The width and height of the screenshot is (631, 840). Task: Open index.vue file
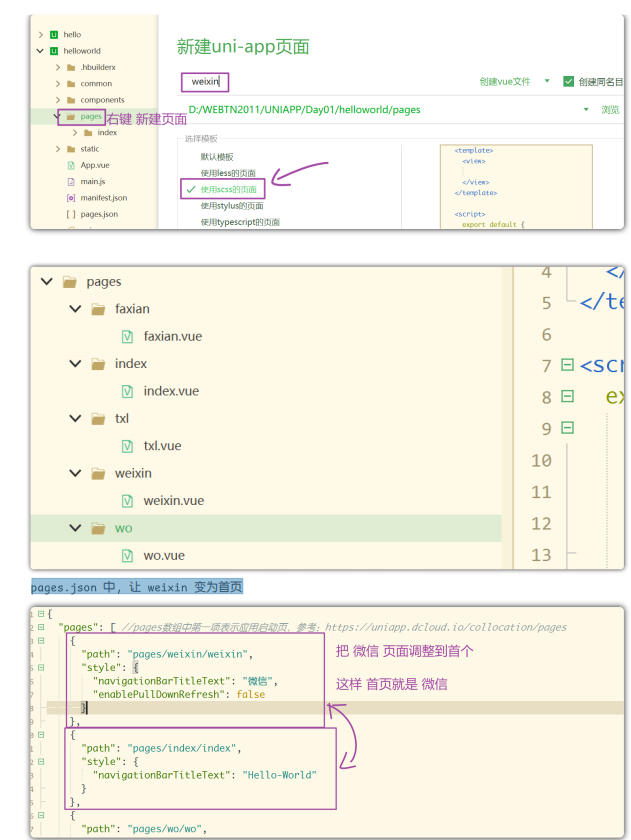point(171,391)
